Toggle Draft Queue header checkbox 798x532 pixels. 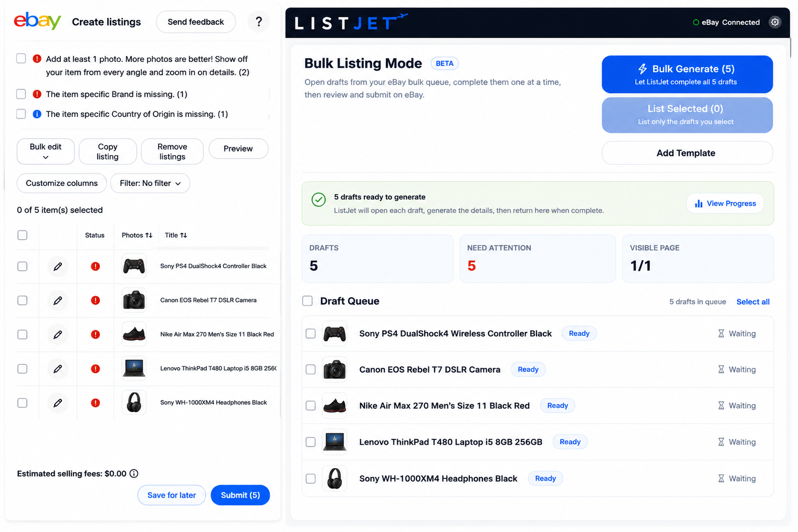pos(307,301)
